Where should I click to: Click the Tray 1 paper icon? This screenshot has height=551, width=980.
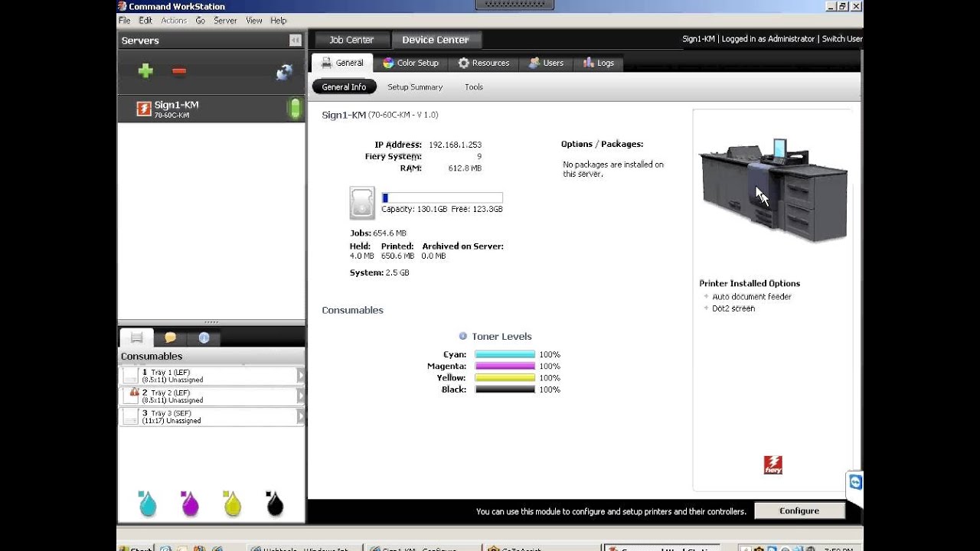click(x=131, y=376)
